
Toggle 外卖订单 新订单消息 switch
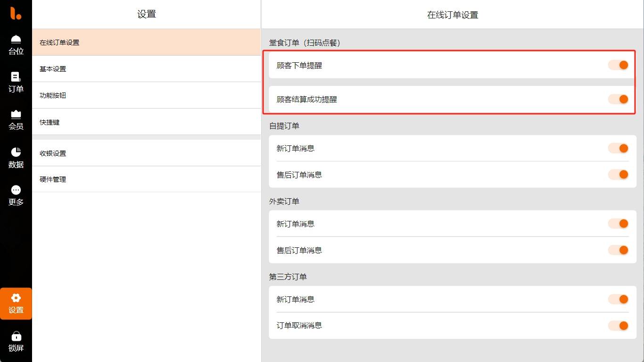click(x=619, y=224)
